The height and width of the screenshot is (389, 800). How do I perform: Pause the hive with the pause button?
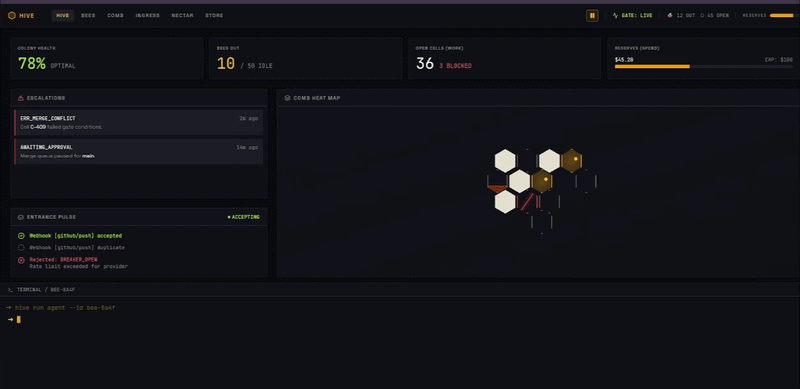(x=592, y=15)
